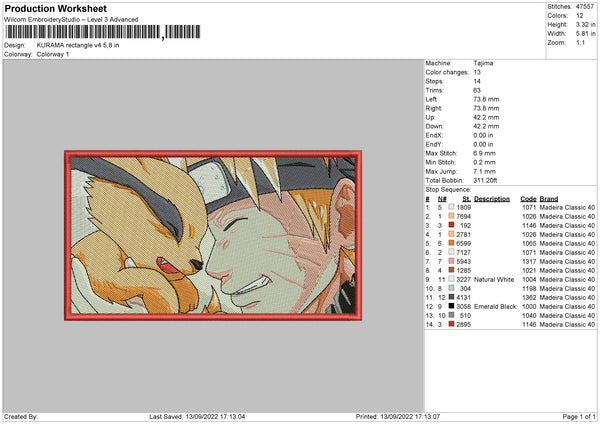Click the "N#" column header

[442, 199]
